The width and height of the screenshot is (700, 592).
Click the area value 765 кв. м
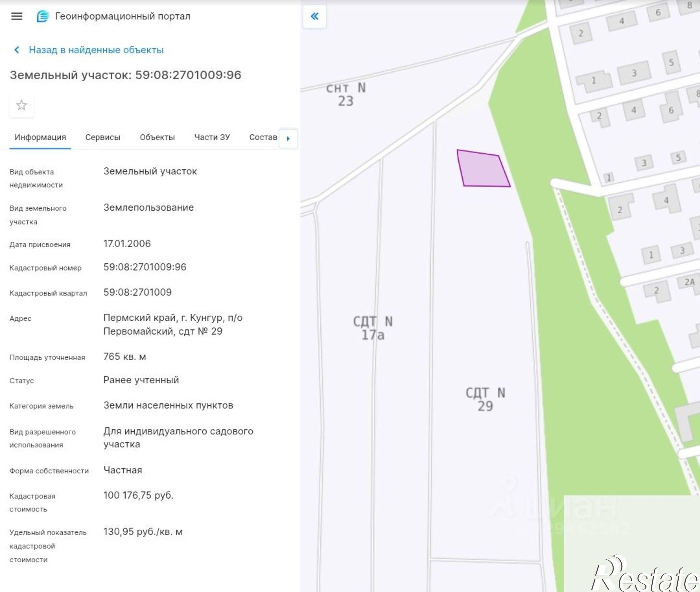(x=125, y=357)
